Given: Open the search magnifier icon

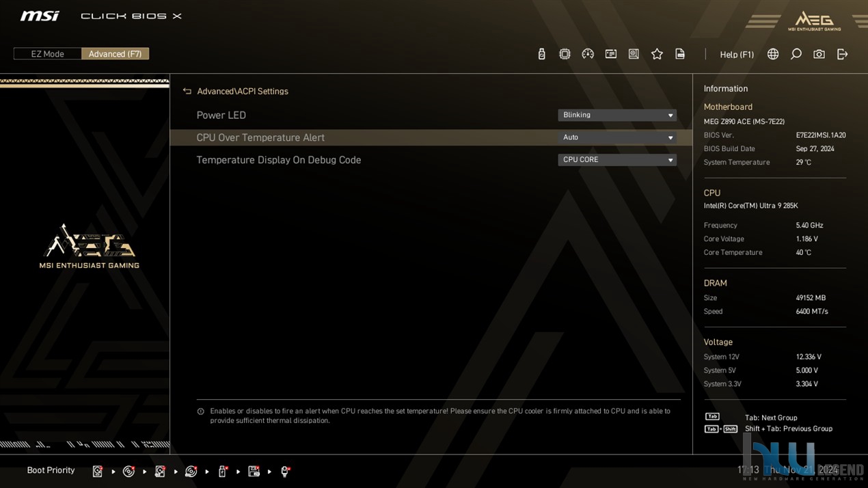Looking at the screenshot, I should pyautogui.click(x=796, y=54).
